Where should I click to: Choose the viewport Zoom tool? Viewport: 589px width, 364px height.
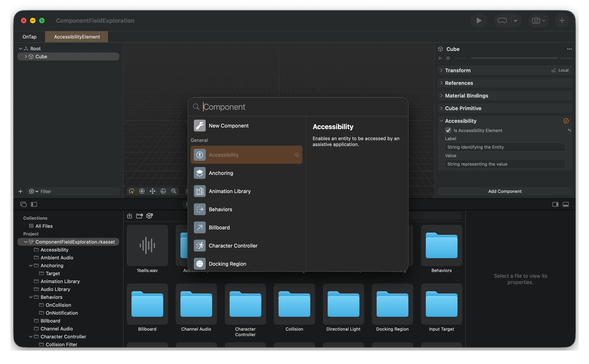click(x=173, y=191)
